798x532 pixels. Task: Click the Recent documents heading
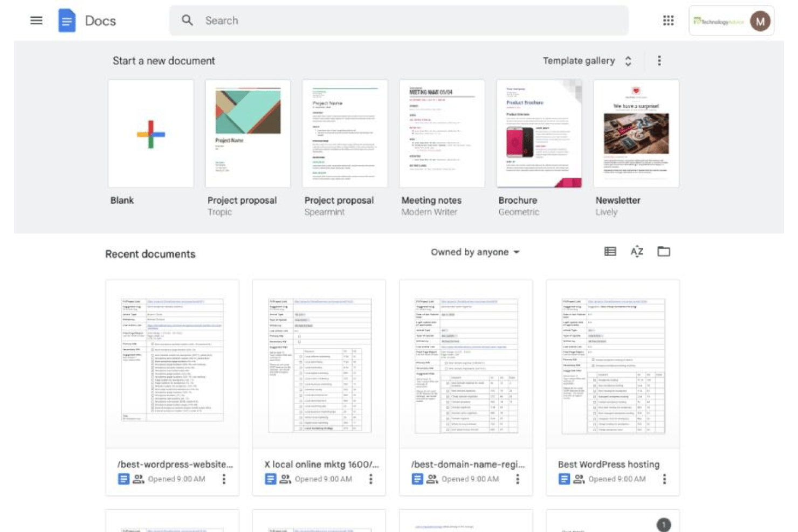tap(150, 254)
